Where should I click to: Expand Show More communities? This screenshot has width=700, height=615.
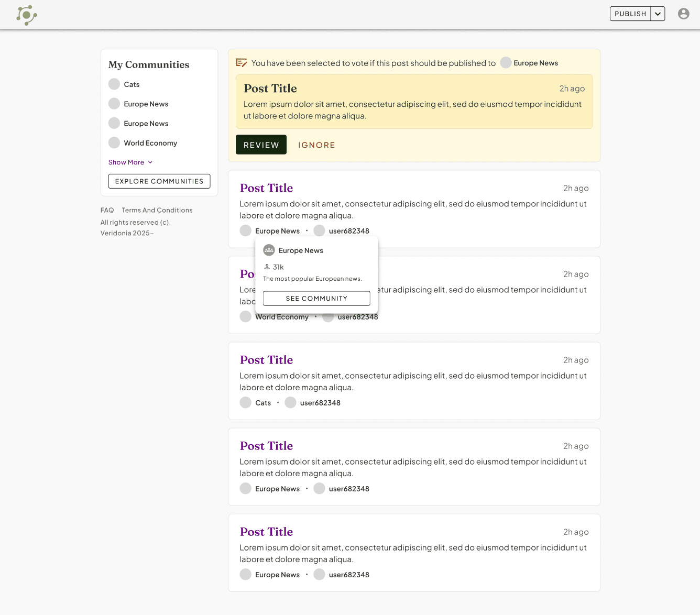click(130, 162)
